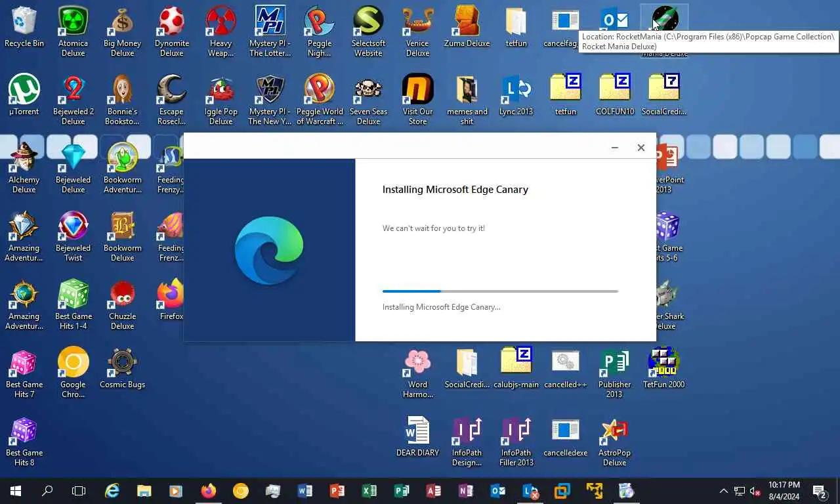Select Mystery PI - The New York icon

pos(270,99)
